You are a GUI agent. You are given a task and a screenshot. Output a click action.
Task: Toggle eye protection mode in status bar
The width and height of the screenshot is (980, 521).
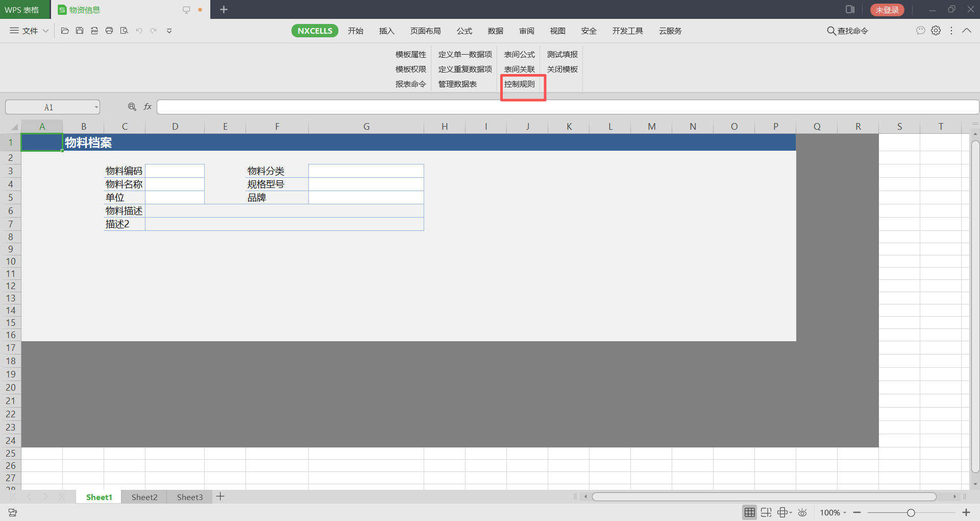tap(802, 512)
